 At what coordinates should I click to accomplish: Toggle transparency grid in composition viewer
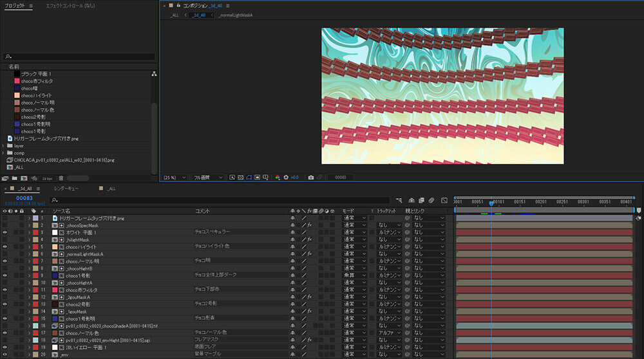coord(241,177)
